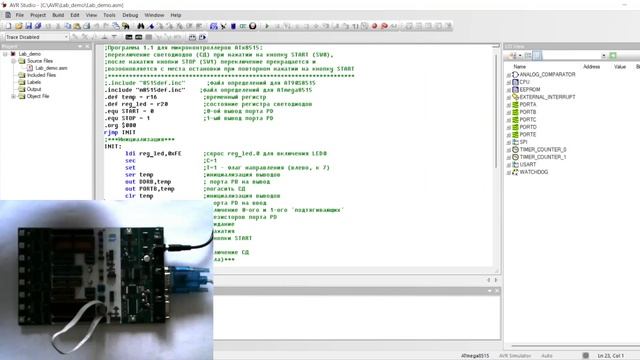Click the round AVR programmer dialog icon
This screenshot has height=360, width=640.
click(x=253, y=26)
